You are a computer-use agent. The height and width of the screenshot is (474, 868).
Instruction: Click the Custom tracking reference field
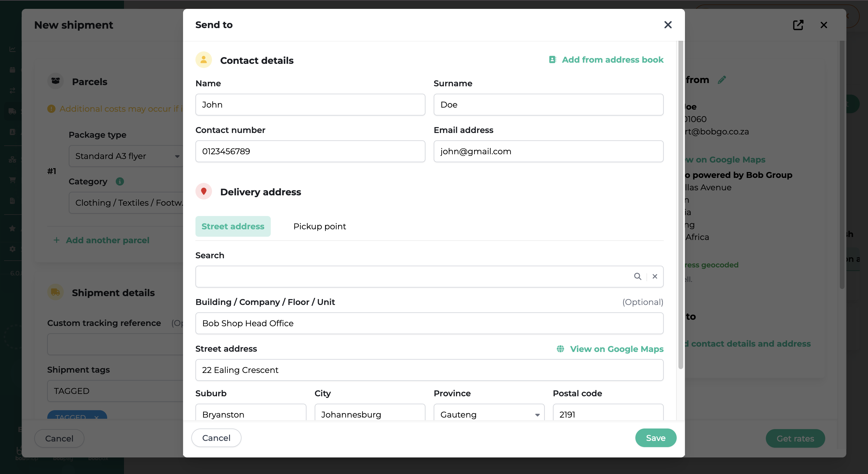[115, 344]
